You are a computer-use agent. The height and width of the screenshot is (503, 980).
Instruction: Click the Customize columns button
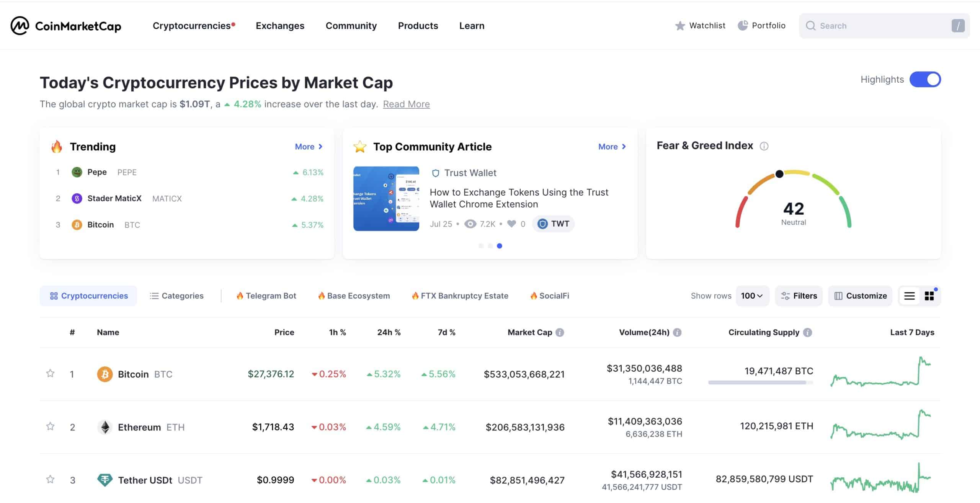pos(861,296)
